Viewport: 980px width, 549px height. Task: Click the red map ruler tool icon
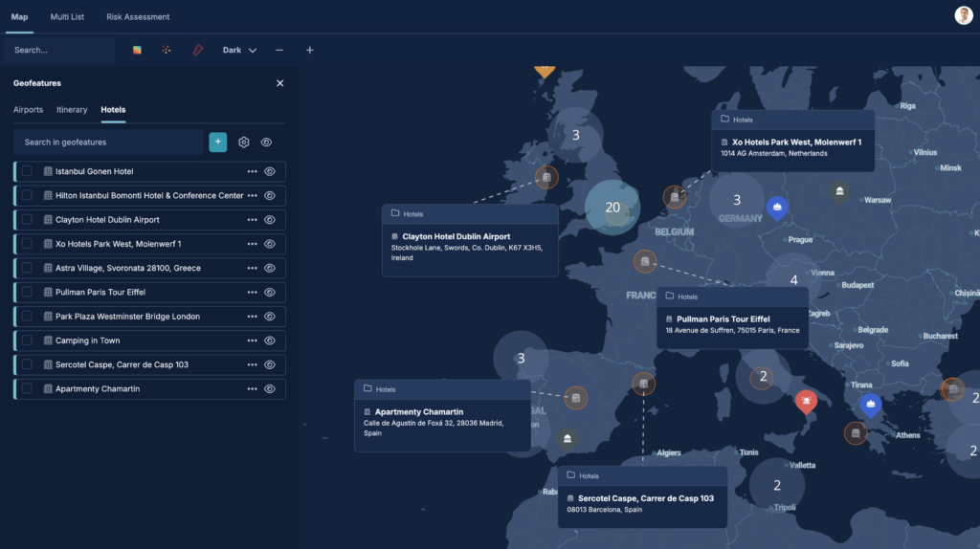(x=198, y=50)
